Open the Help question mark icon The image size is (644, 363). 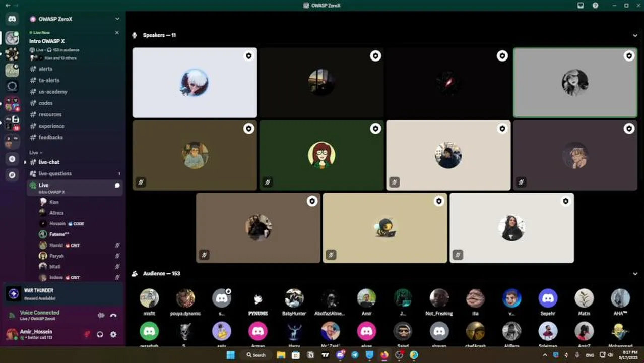[x=595, y=6]
